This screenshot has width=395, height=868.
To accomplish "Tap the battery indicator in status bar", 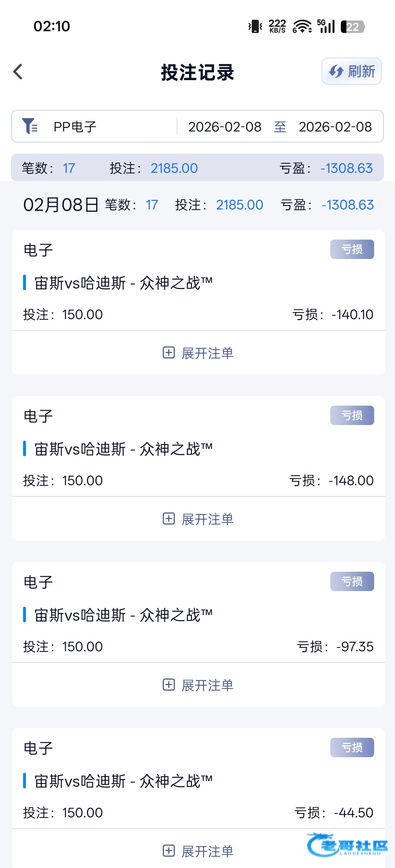I will pyautogui.click(x=352, y=27).
